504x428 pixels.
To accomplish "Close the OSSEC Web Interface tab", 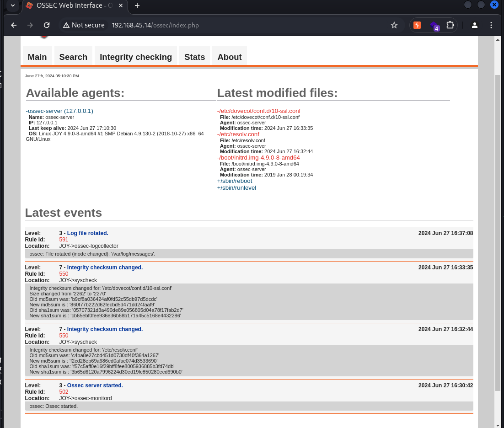I will pyautogui.click(x=121, y=5).
